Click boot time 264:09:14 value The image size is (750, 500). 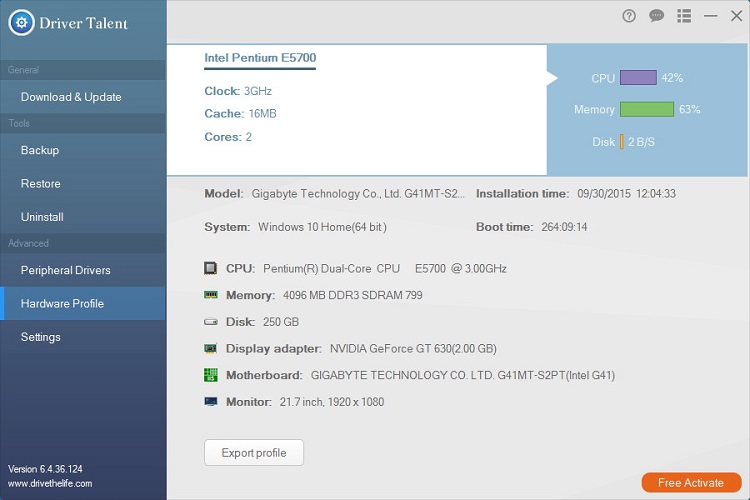tap(564, 227)
